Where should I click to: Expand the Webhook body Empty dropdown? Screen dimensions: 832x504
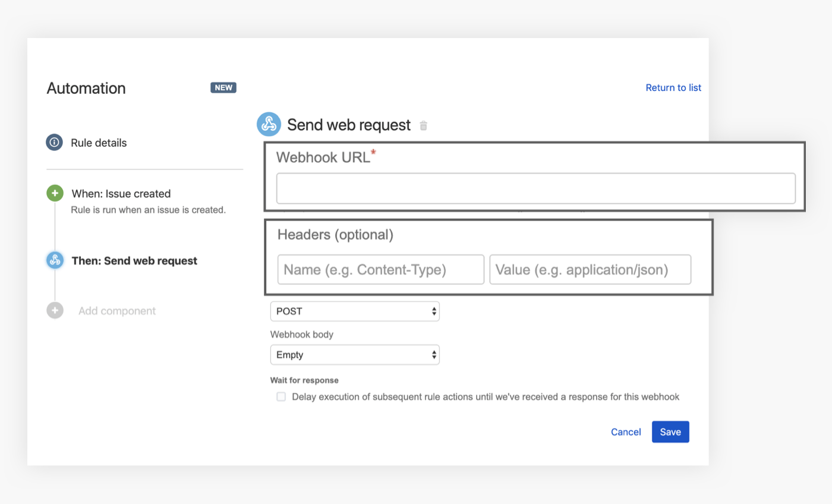coord(355,355)
